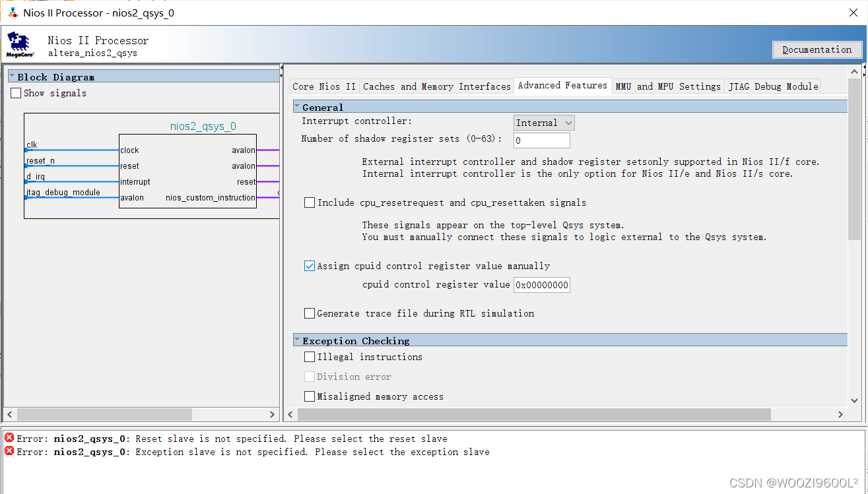The height and width of the screenshot is (494, 868).
Task: Click the reset_n signal label
Action: coord(40,161)
